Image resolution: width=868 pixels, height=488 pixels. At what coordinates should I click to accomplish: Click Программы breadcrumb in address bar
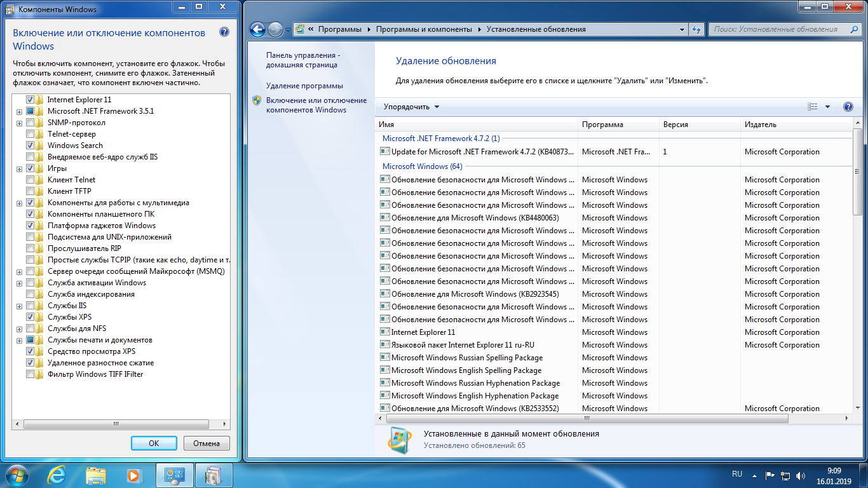(340, 29)
